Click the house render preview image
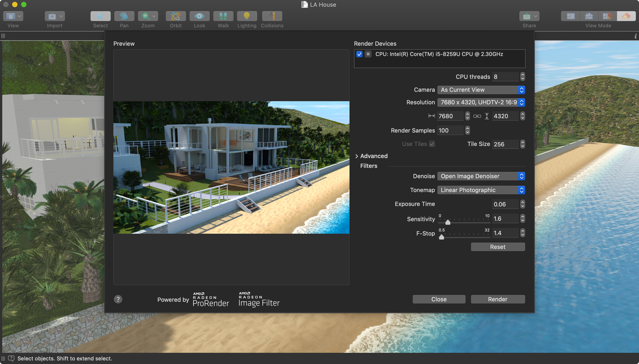The width and height of the screenshot is (639, 364). point(231,167)
